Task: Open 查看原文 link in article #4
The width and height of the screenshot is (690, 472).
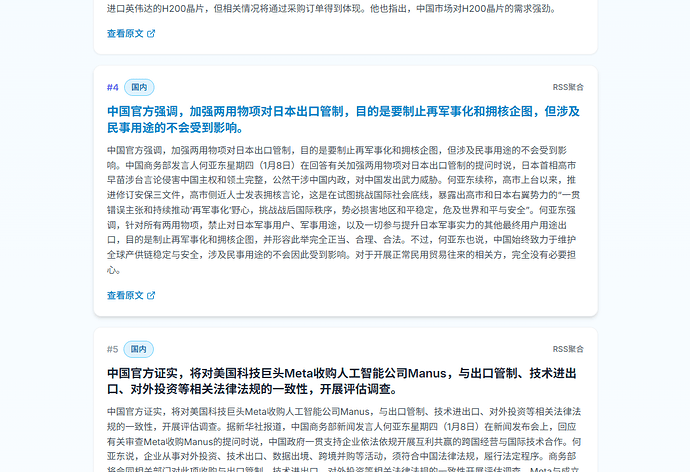Action: (x=125, y=295)
